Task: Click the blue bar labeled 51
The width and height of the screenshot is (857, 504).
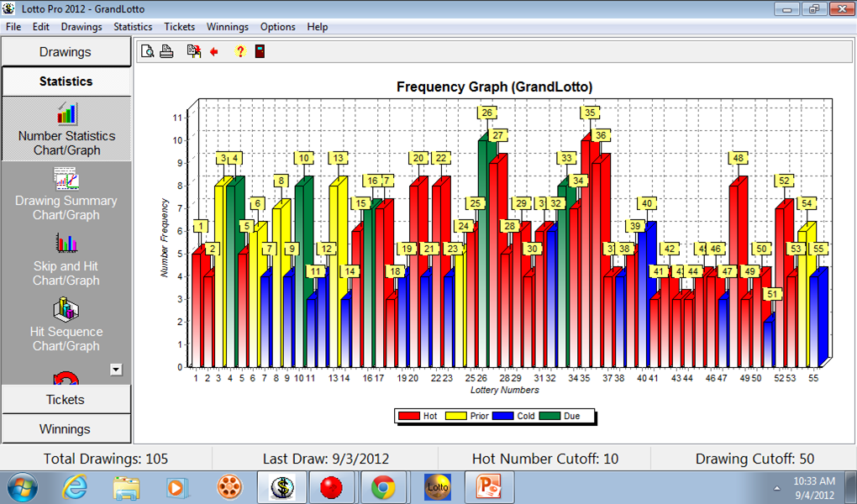Action: [x=769, y=344]
